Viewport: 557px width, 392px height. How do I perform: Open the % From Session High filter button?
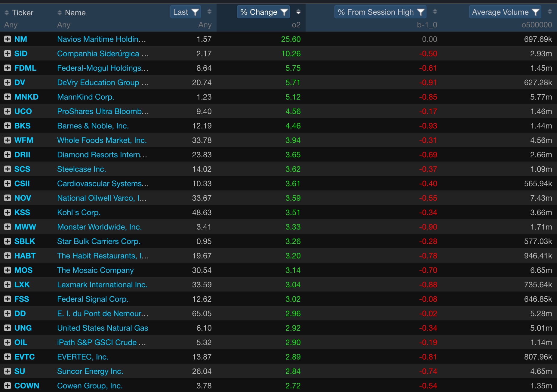pos(380,12)
